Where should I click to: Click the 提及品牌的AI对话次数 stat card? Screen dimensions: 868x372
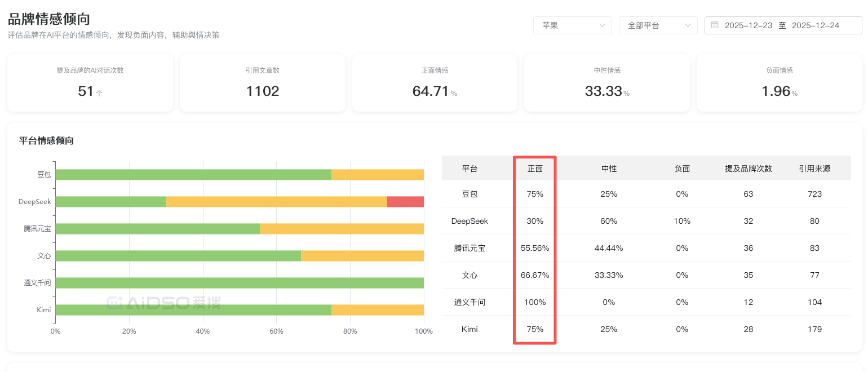90,83
